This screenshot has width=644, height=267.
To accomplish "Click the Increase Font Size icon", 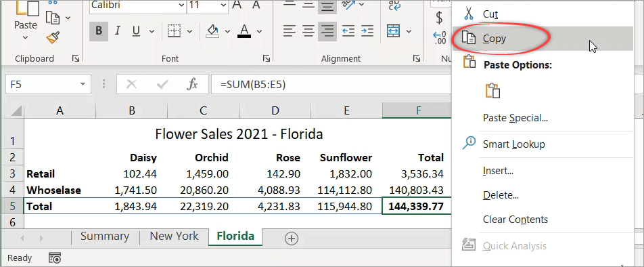I will click(x=237, y=5).
